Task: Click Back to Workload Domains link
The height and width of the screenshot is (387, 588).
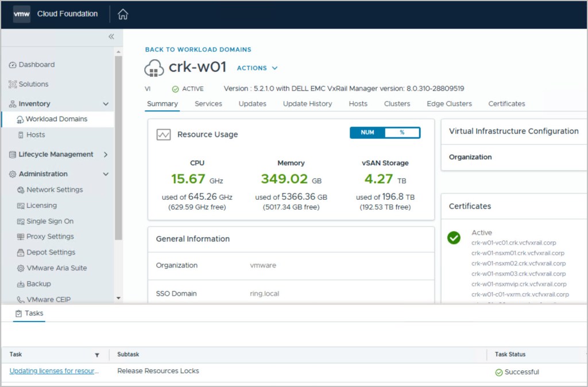Action: point(198,50)
